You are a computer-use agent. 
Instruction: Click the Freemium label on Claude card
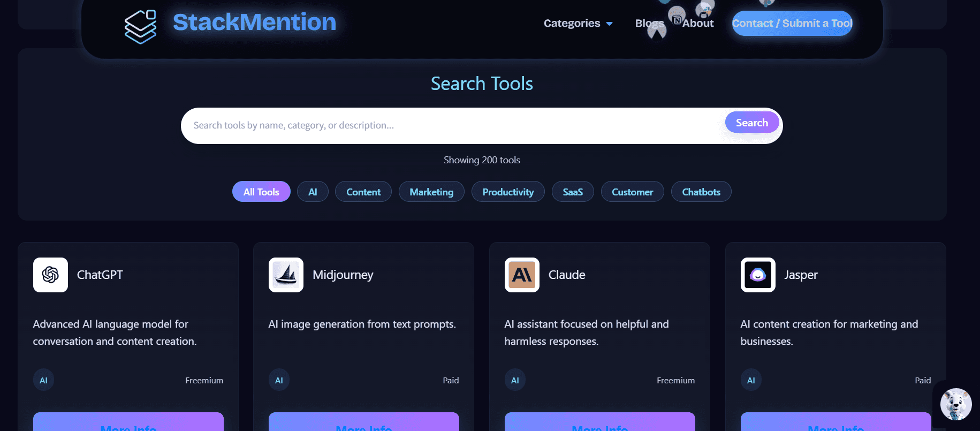click(676, 380)
